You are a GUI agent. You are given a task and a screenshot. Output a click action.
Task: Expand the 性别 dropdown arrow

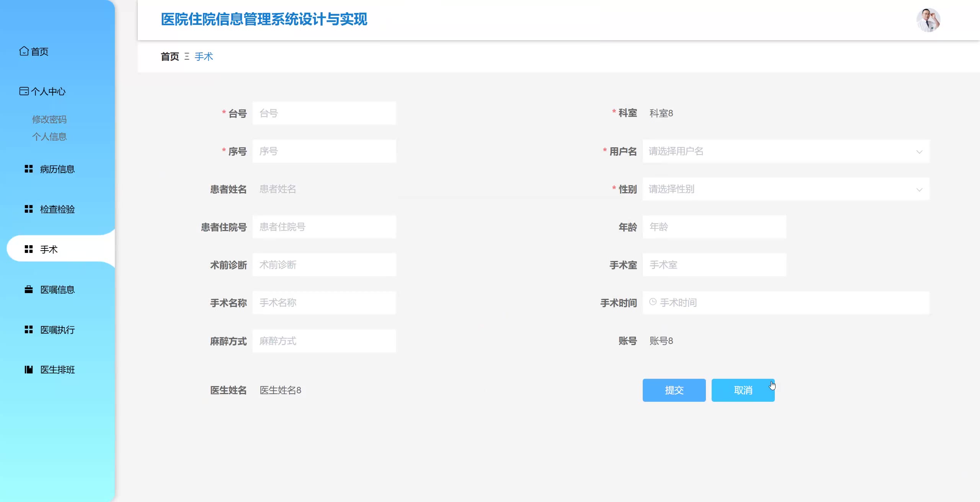click(919, 190)
